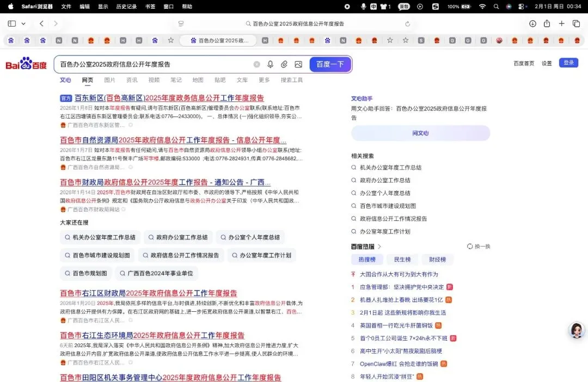Open the 历史记录 menu

[x=126, y=7]
